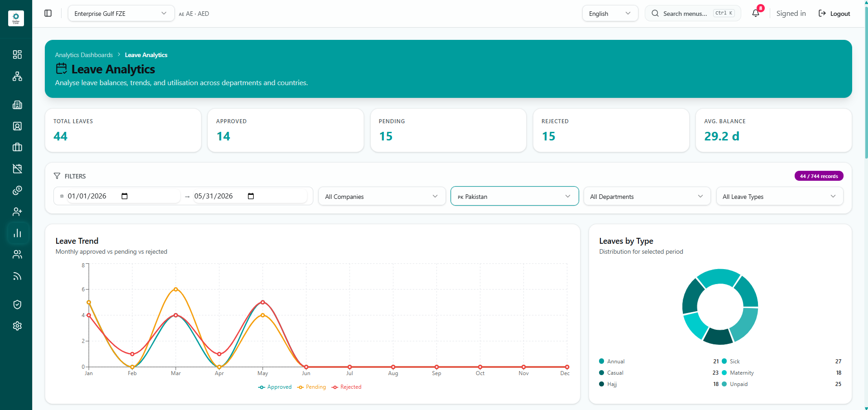This screenshot has width=868, height=410.
Task: Click the logout arrow icon
Action: pos(822,14)
